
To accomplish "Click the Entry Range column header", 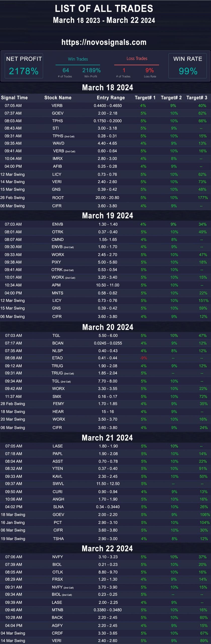I will pyautogui.click(x=111, y=98).
